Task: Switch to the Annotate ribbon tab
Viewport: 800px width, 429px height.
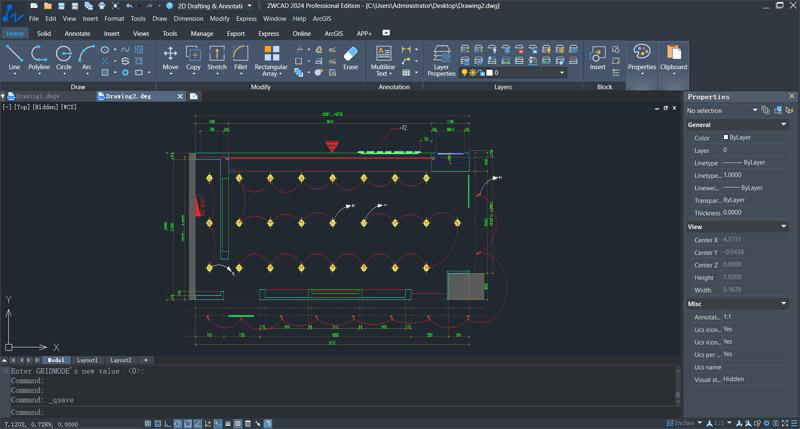Action: tap(77, 33)
